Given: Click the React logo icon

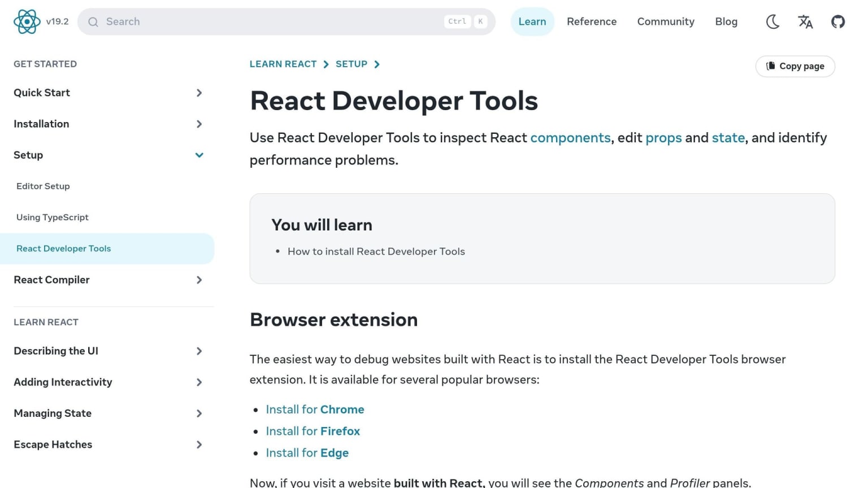Looking at the screenshot, I should click(27, 21).
